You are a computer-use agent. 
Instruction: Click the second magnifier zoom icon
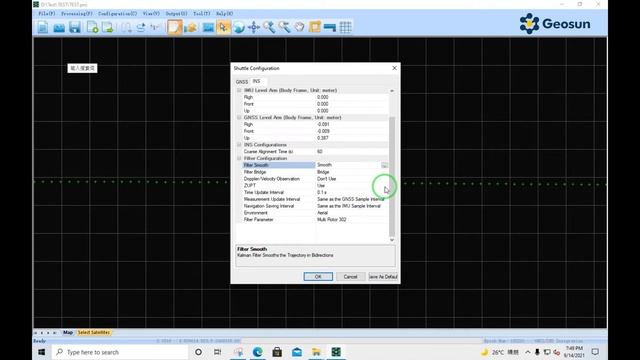[x=284, y=27]
